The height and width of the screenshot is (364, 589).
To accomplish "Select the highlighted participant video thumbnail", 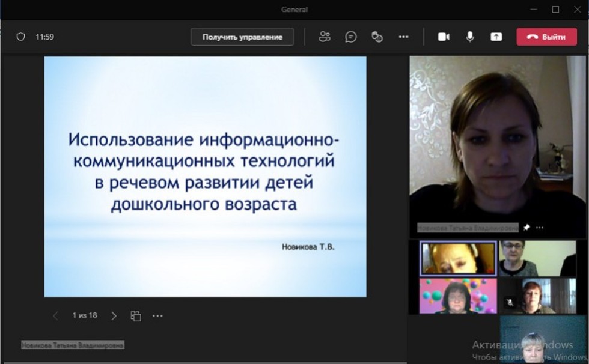I will coord(459,258).
